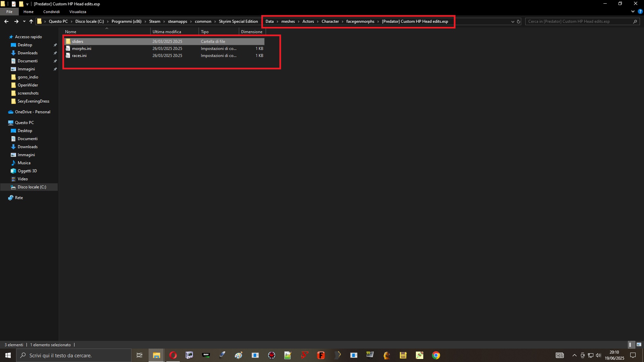The height and width of the screenshot is (362, 644).
Task: Sort by Ultima modifica column
Action: [174, 32]
